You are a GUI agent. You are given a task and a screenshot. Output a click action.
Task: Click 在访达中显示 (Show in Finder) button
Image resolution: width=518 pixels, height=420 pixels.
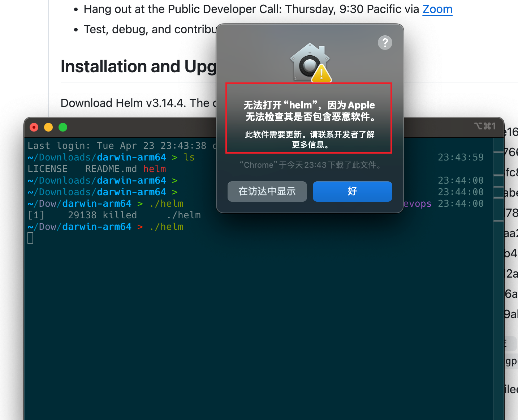[x=267, y=191]
